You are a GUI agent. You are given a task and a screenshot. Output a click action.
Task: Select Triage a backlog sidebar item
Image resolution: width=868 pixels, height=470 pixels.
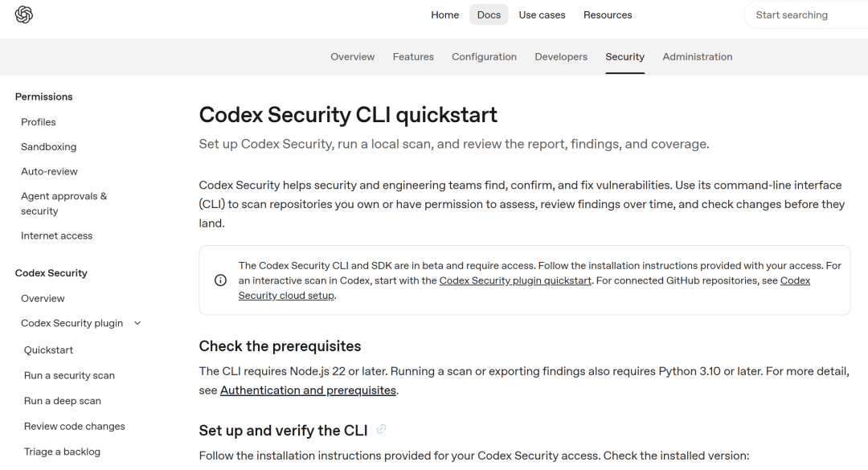[x=62, y=452]
